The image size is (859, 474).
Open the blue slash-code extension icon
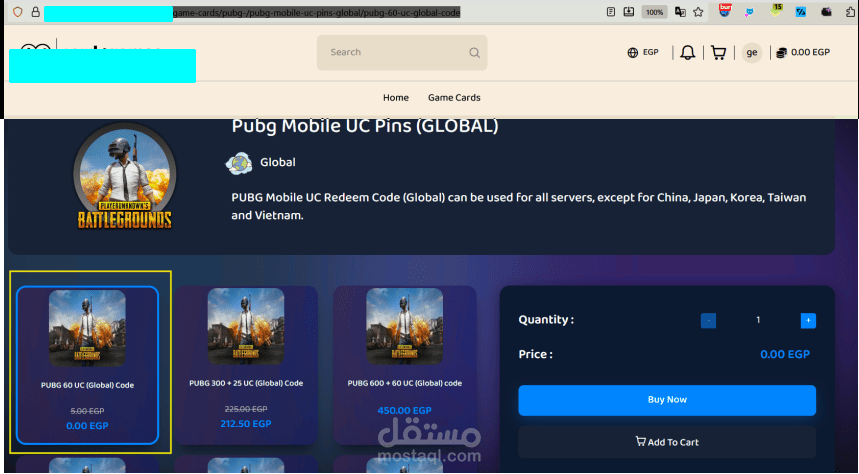click(801, 12)
